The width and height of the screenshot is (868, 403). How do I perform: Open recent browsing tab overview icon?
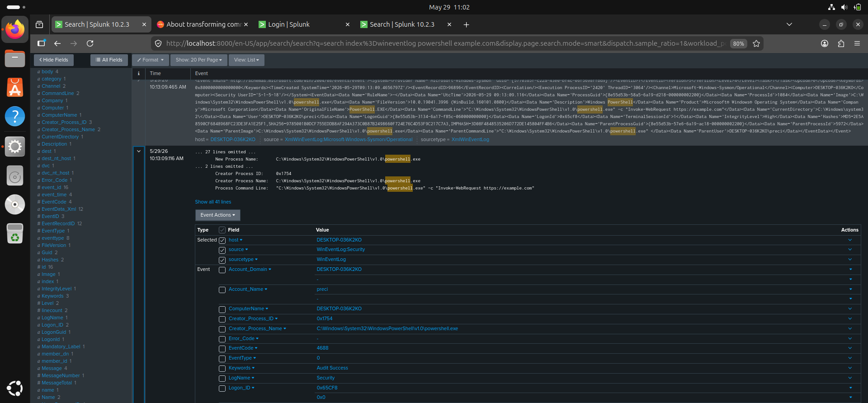[x=39, y=24]
